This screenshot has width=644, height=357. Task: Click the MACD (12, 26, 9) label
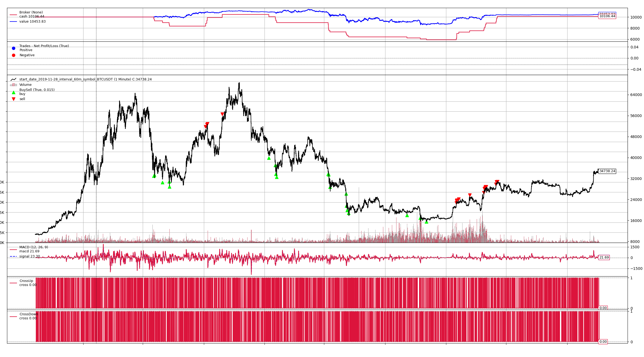coord(34,247)
